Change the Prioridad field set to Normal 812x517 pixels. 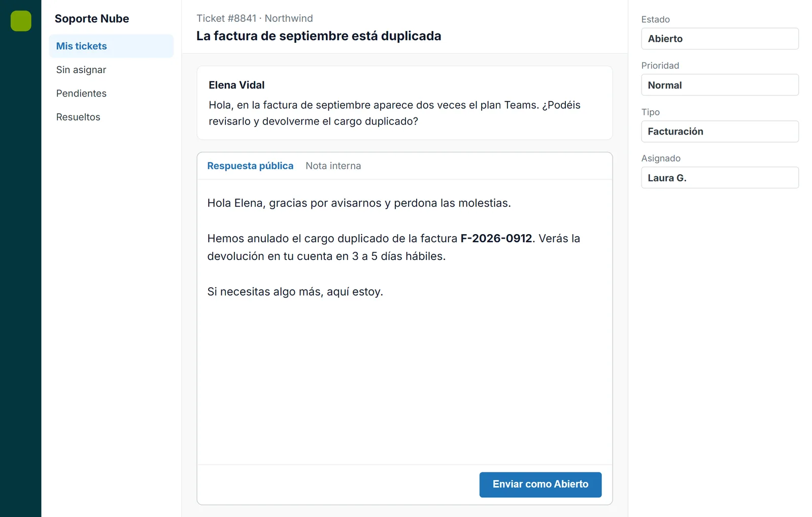coord(720,85)
